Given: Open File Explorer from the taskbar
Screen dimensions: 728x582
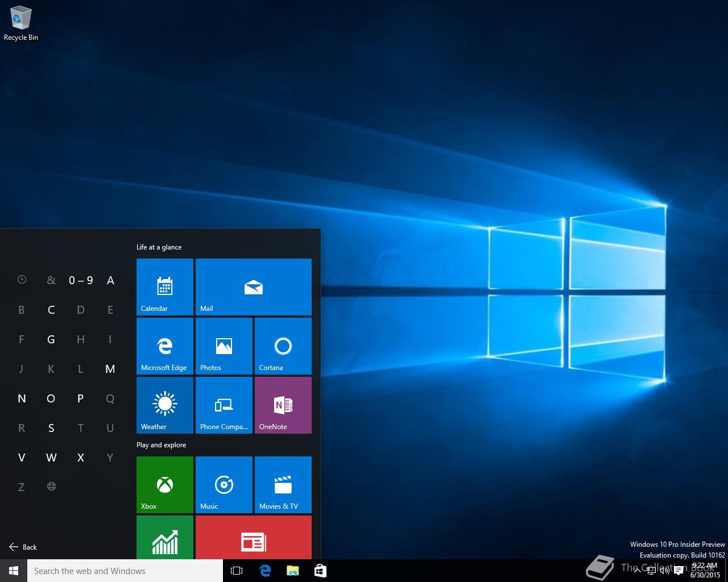Looking at the screenshot, I should click(292, 571).
